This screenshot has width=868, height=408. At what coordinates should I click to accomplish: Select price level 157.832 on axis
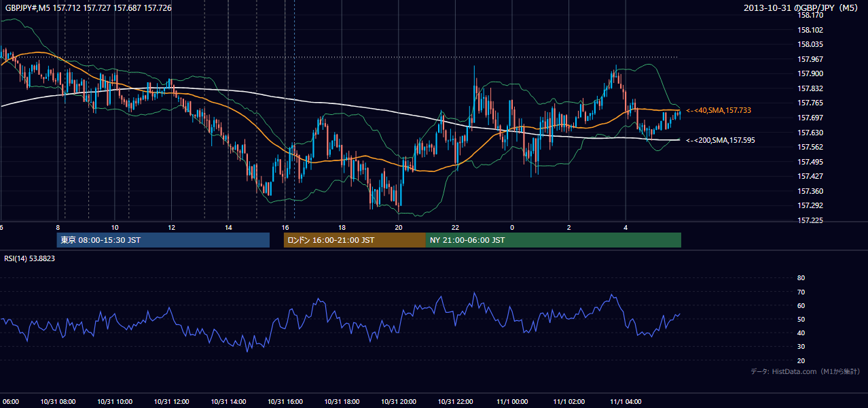pos(810,88)
